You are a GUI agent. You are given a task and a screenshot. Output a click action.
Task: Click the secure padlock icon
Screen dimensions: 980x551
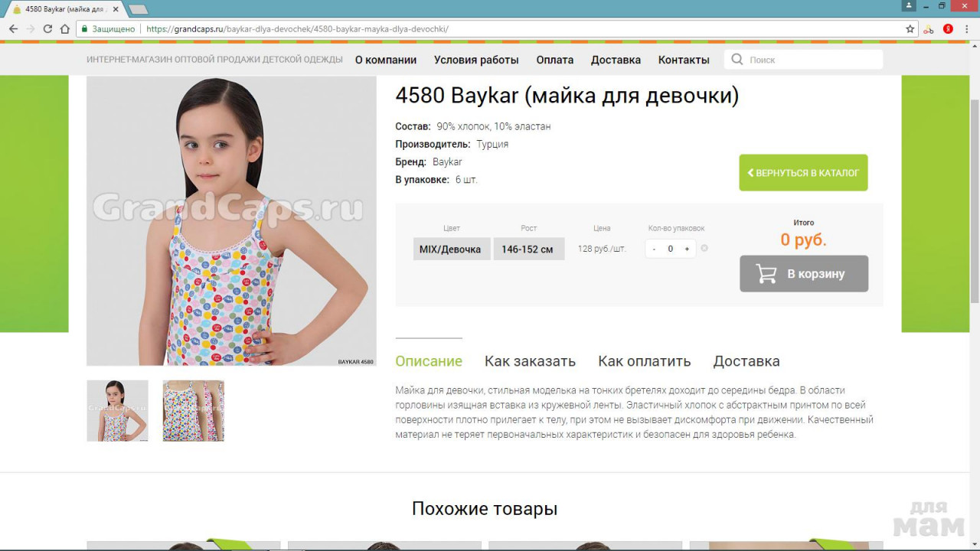(x=85, y=29)
